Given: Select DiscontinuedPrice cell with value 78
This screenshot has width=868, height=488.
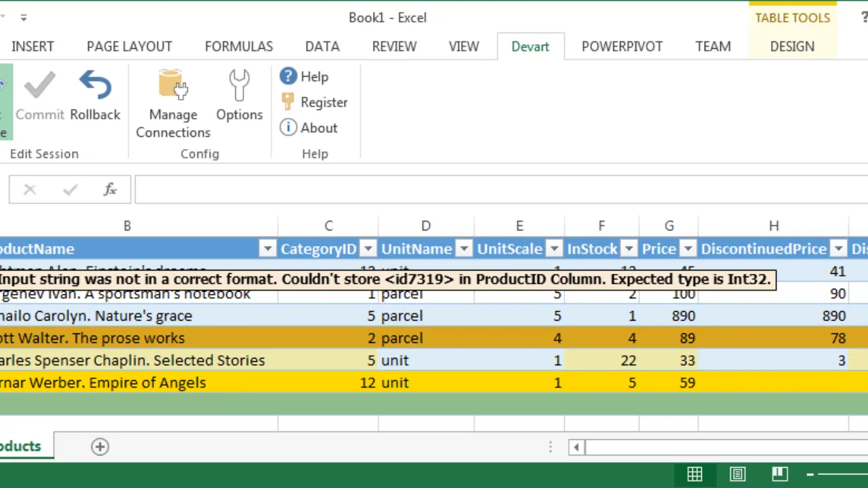Looking at the screenshot, I should pos(773,338).
